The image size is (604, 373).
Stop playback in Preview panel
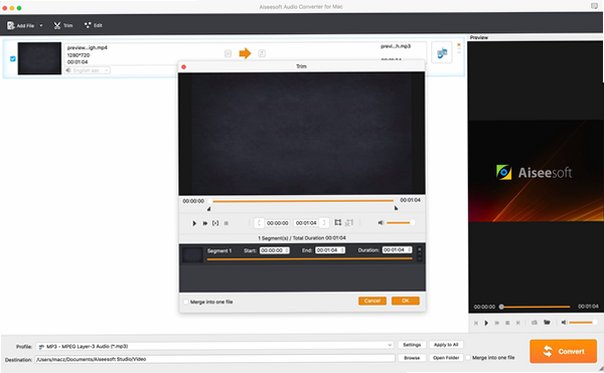(508, 323)
